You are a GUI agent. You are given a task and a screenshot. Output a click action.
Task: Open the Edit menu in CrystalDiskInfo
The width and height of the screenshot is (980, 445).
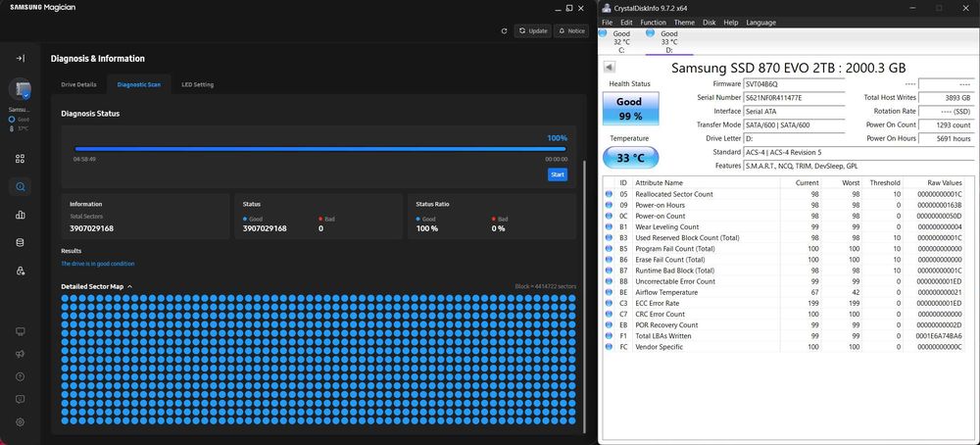[626, 23]
